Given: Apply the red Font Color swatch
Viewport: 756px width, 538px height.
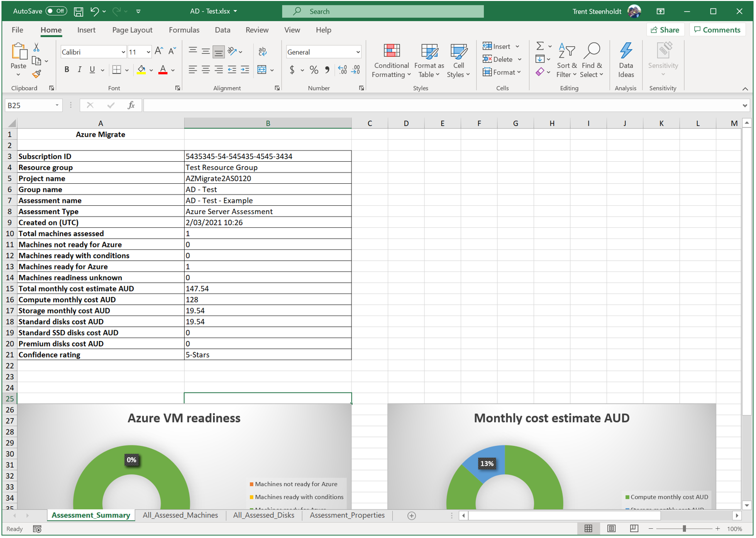Looking at the screenshot, I should 163,70.
